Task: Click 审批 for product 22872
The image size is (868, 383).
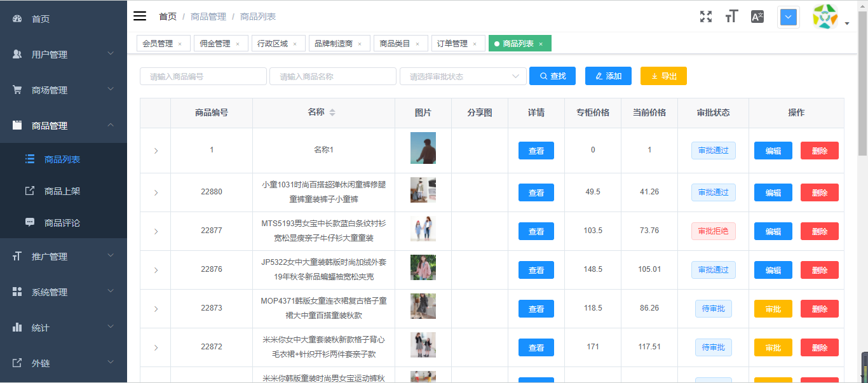Action: coord(773,347)
